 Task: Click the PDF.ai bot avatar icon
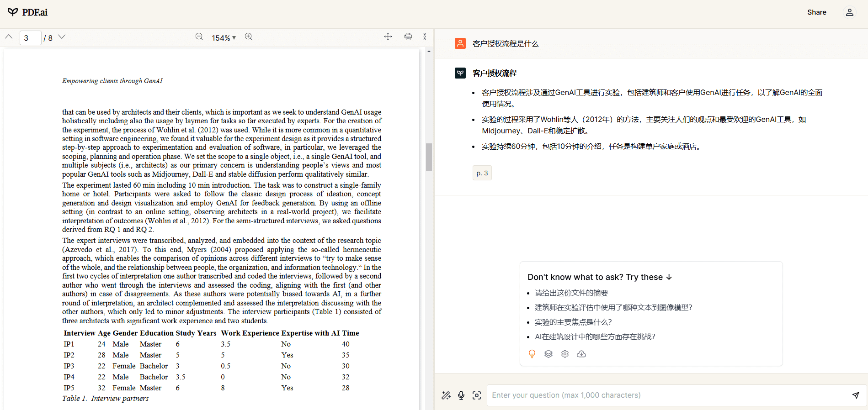[460, 73]
